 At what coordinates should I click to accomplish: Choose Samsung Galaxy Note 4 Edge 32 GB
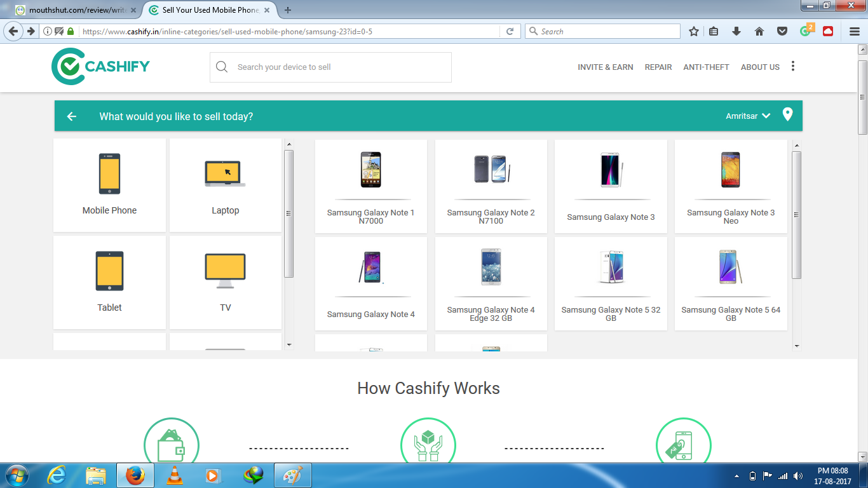point(491,283)
